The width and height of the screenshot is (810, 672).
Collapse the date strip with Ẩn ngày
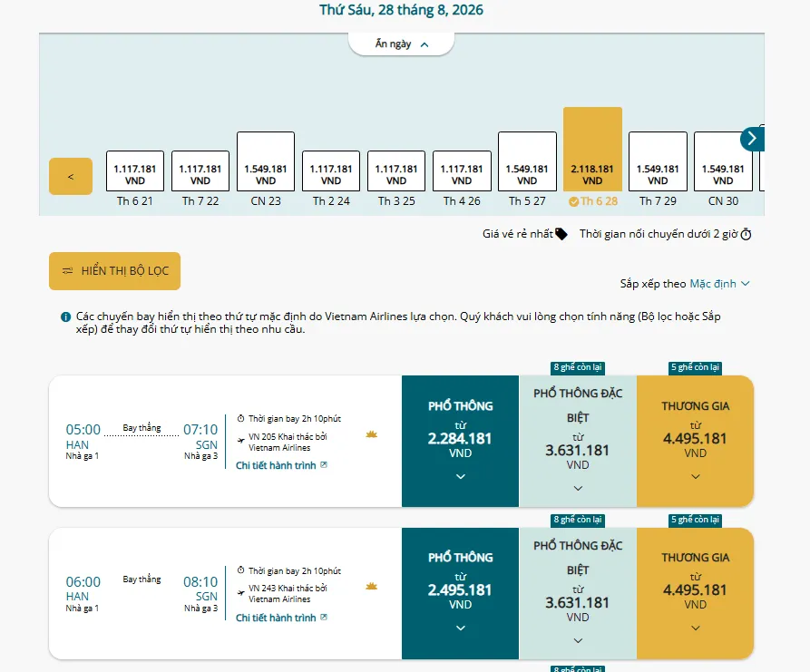pos(402,44)
